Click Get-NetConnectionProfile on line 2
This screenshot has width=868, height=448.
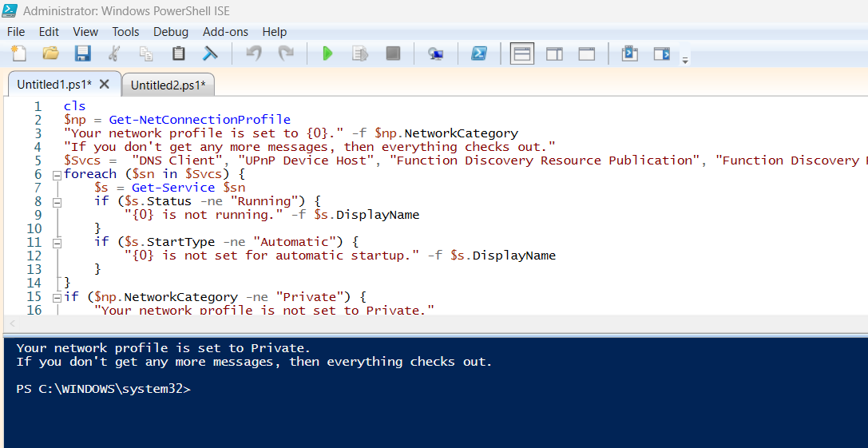click(200, 120)
